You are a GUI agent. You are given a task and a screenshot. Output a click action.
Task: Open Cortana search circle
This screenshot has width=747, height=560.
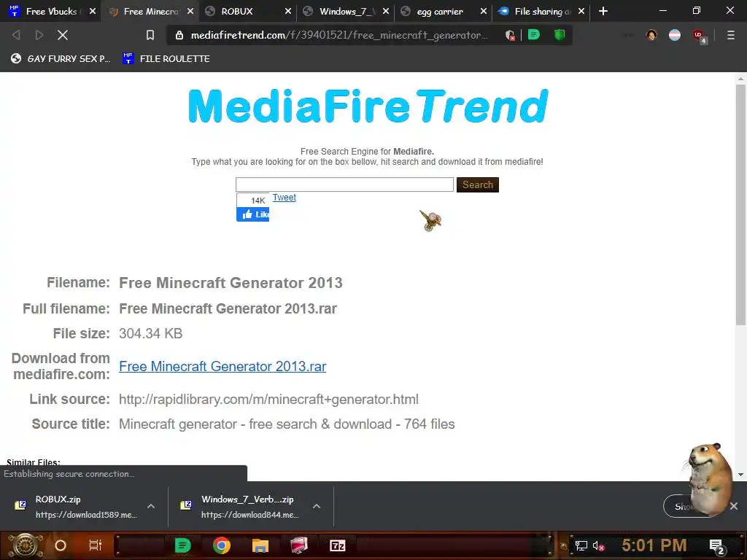61,545
